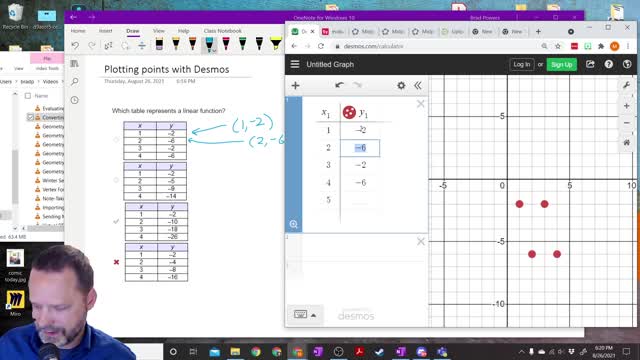
Task: Expand the keyboard options arrow
Action: coord(313,315)
